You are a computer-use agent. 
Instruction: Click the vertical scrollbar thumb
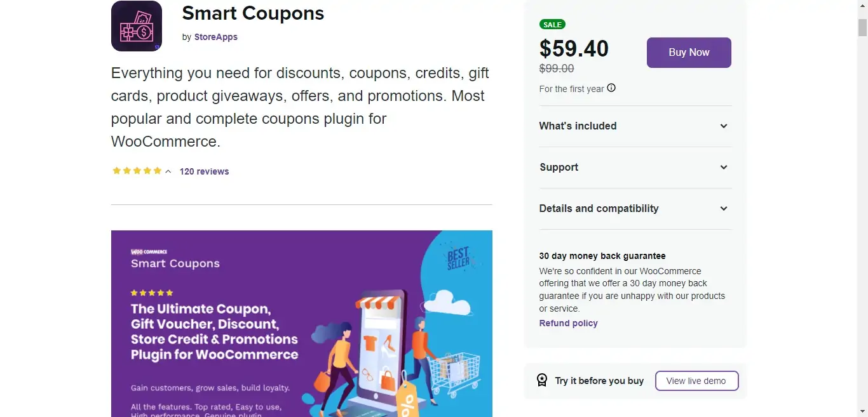pyautogui.click(x=862, y=27)
